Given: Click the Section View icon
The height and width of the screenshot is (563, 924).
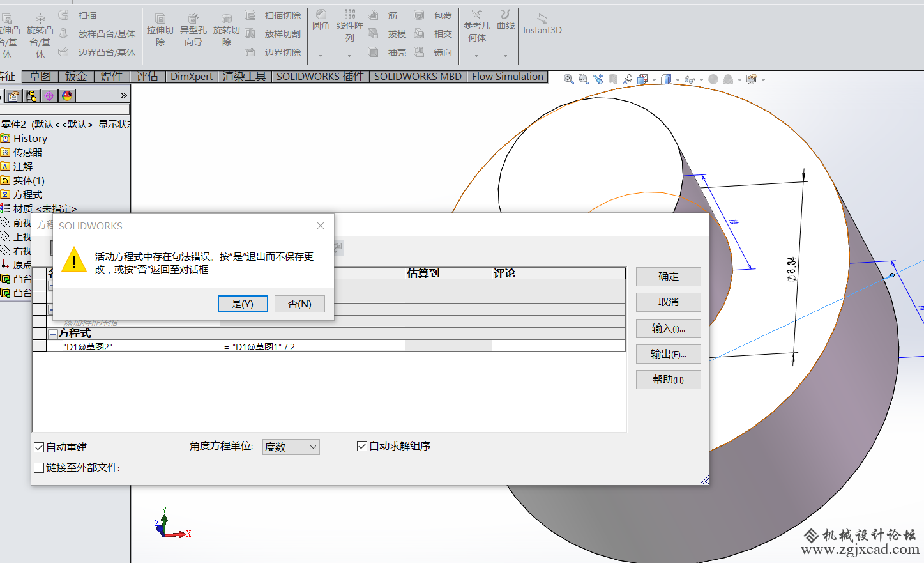Looking at the screenshot, I should click(x=613, y=79).
